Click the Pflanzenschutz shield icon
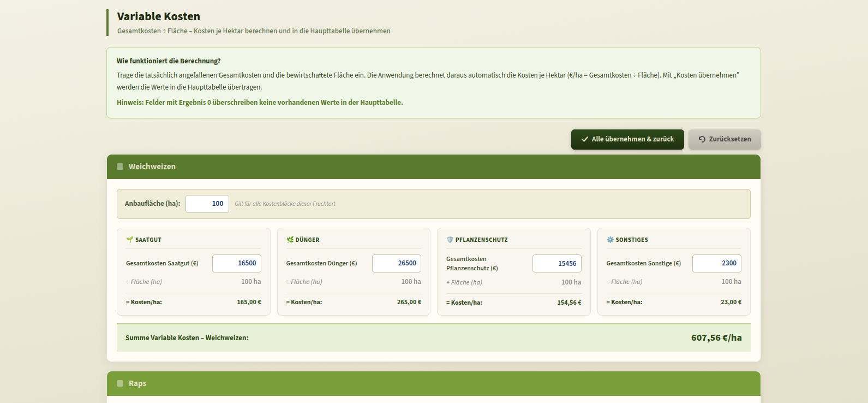 (x=450, y=240)
